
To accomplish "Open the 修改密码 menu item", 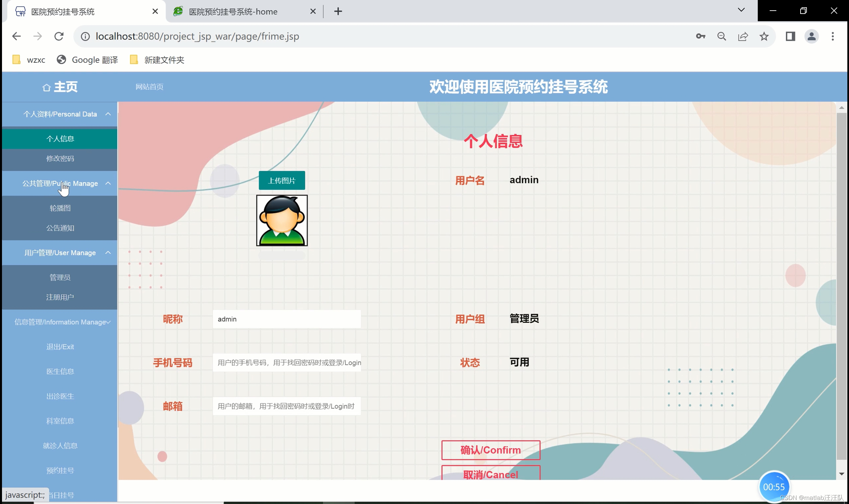I will pyautogui.click(x=60, y=159).
